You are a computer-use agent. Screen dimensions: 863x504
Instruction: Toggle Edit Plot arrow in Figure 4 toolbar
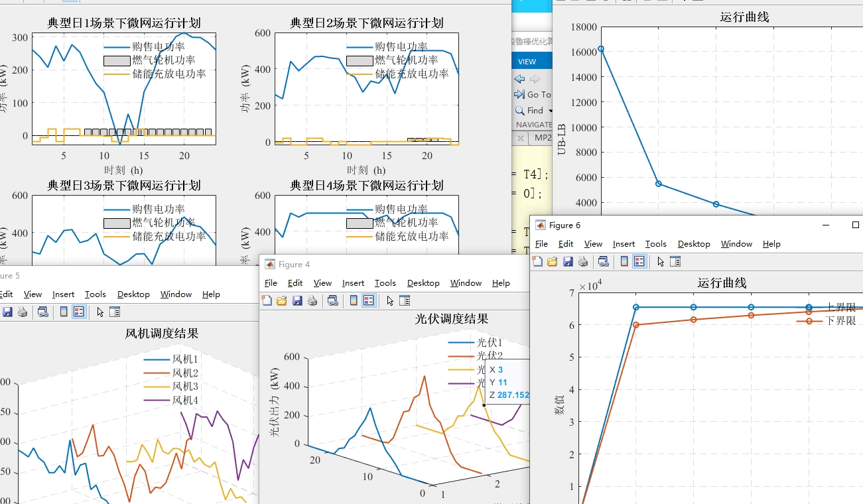390,300
